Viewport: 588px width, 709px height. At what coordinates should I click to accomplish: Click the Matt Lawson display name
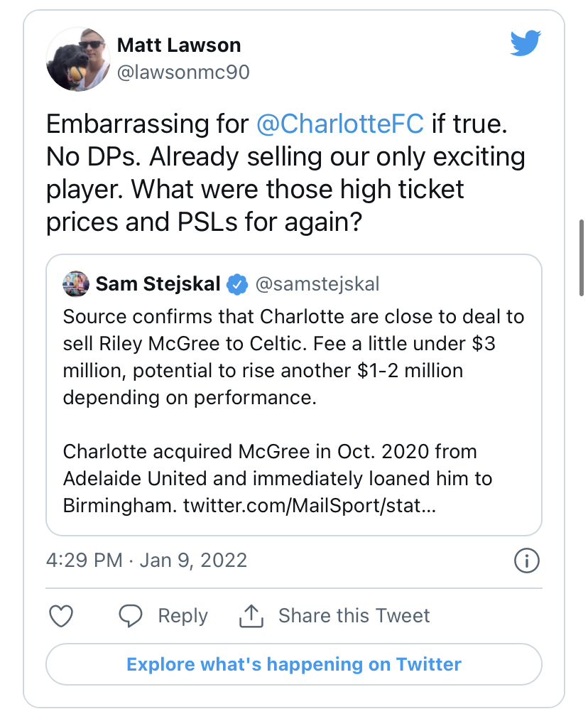[x=179, y=45]
